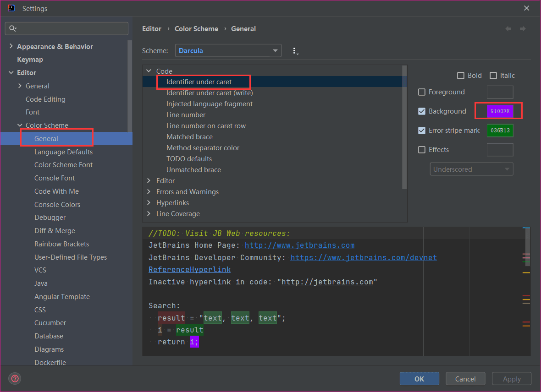Uncheck the Background checkbox
The width and height of the screenshot is (541, 392).
[422, 111]
